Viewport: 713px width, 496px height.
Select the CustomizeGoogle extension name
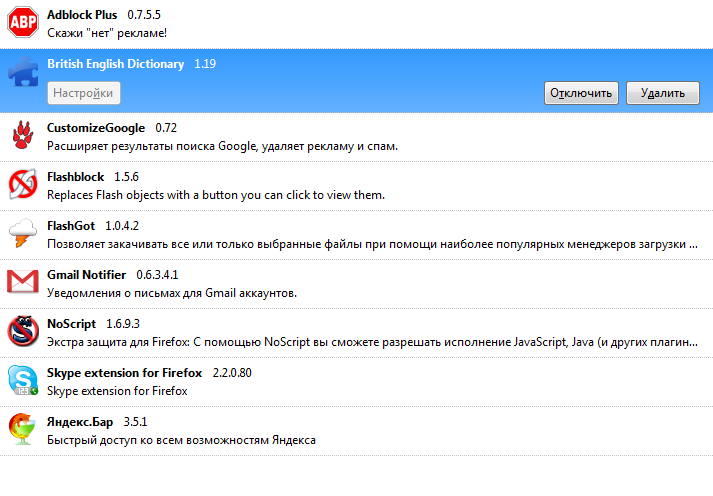pyautogui.click(x=96, y=128)
